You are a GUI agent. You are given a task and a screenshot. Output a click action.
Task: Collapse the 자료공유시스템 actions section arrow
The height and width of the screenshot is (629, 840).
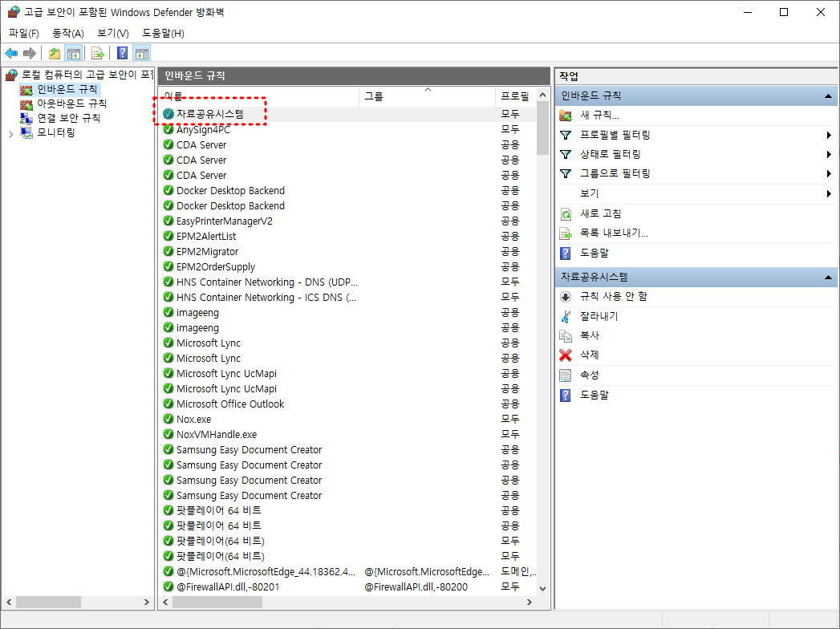coord(828,278)
